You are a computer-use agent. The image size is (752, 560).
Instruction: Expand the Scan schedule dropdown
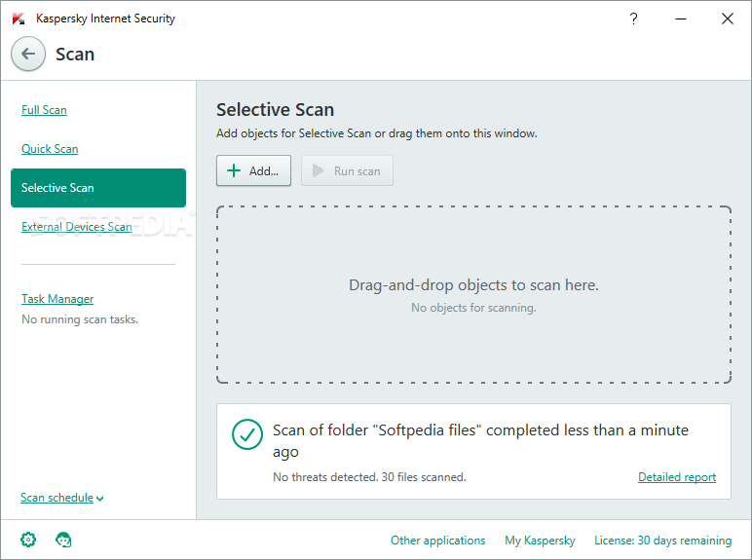click(62, 498)
